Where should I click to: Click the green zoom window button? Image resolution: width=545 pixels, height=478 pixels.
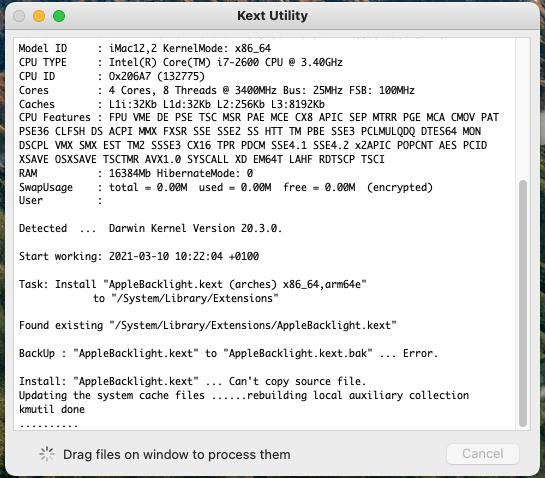coord(59,16)
